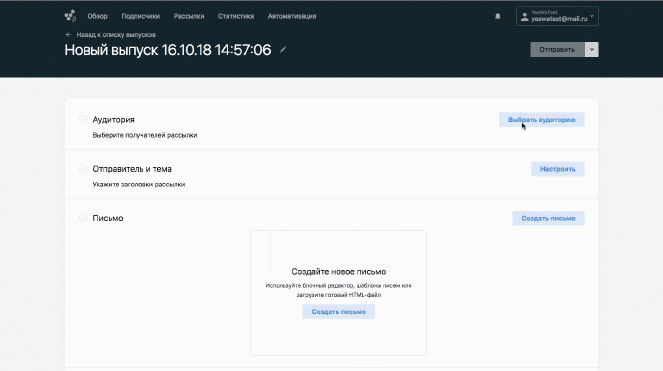Open the Обзор menu item

pyautogui.click(x=97, y=16)
